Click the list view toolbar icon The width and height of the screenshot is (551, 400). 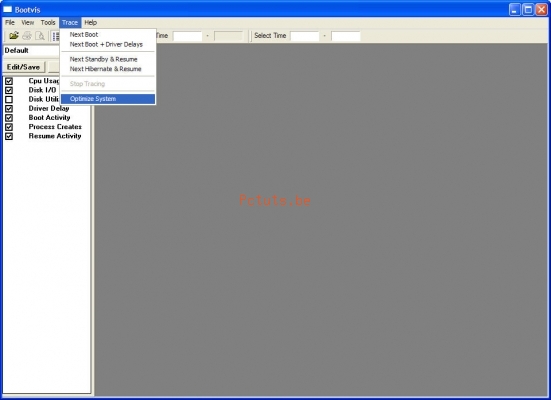tap(56, 36)
